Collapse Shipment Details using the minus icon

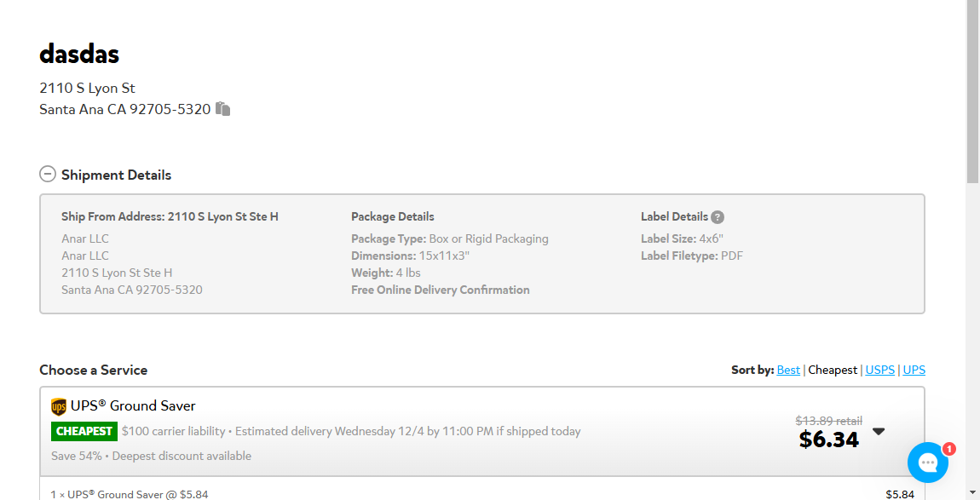tap(48, 174)
